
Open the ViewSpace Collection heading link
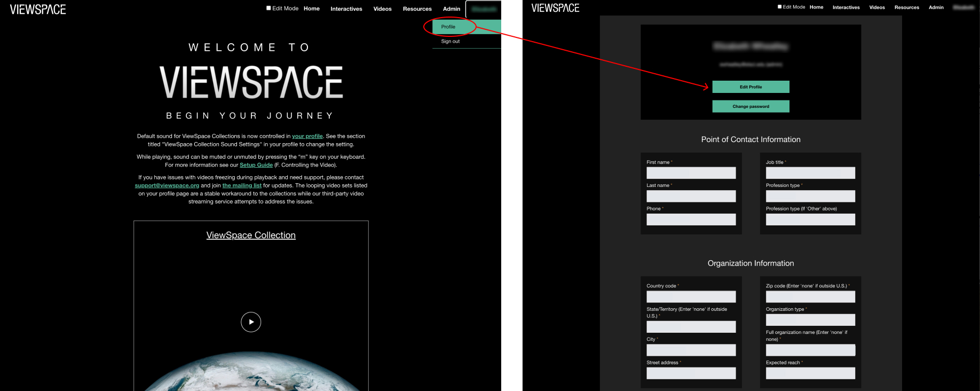(x=251, y=235)
